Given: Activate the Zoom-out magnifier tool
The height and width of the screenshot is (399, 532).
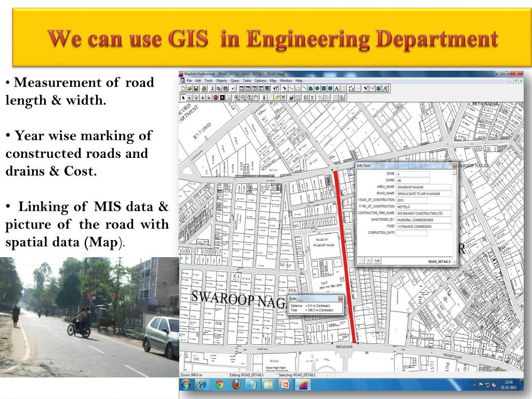Looking at the screenshot, I should click(243, 98).
